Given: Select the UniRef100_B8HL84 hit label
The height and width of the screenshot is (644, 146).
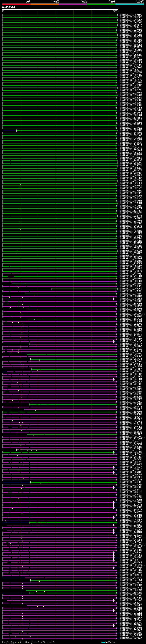Looking at the screenshot, I should pos(131,115).
